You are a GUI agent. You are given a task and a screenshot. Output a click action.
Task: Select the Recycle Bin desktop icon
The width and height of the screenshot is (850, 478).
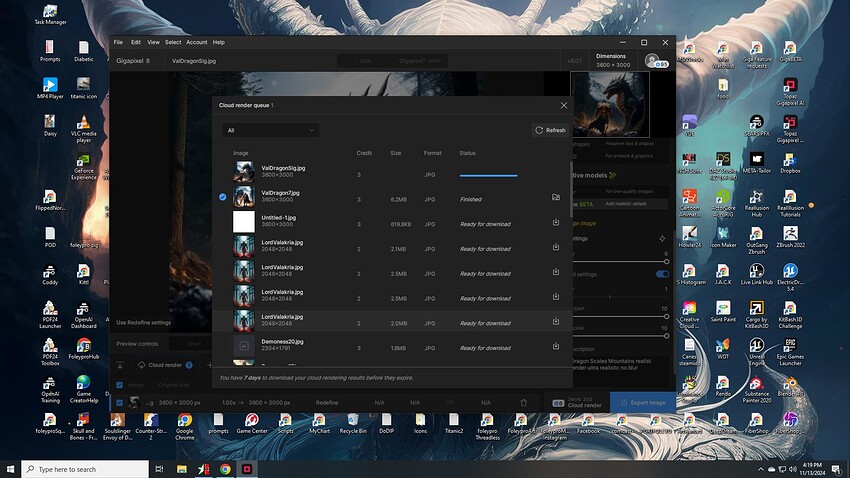(x=352, y=424)
